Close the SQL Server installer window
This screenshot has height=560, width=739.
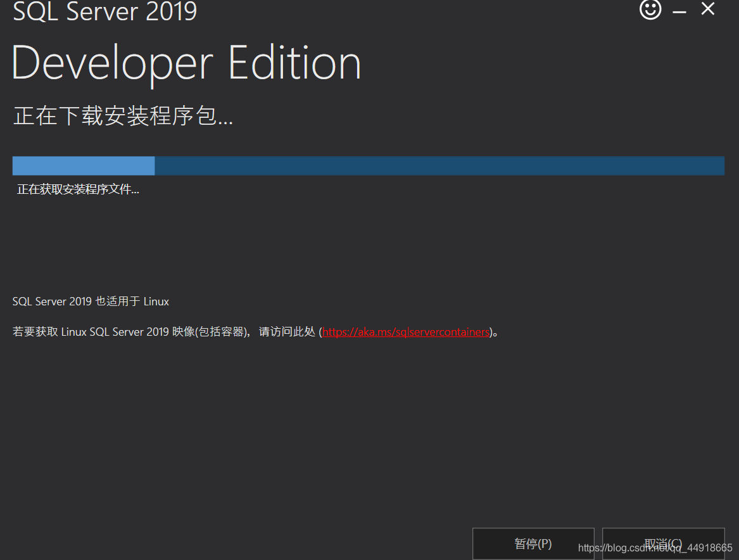click(x=708, y=8)
